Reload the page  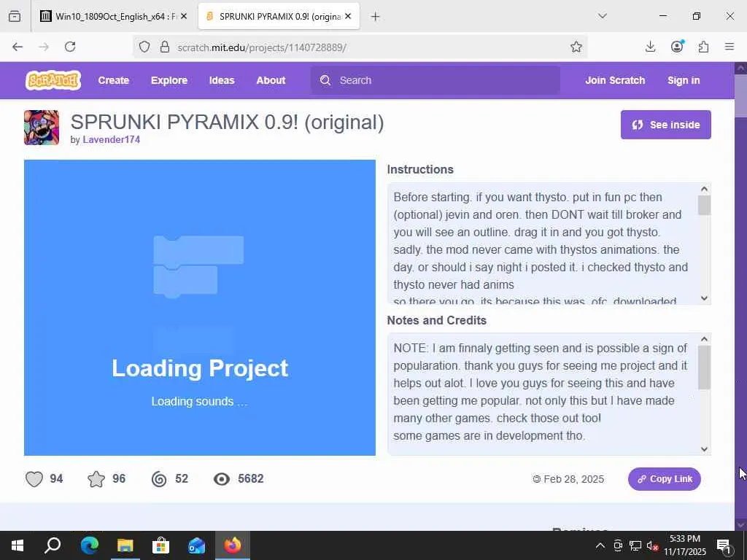[x=70, y=47]
